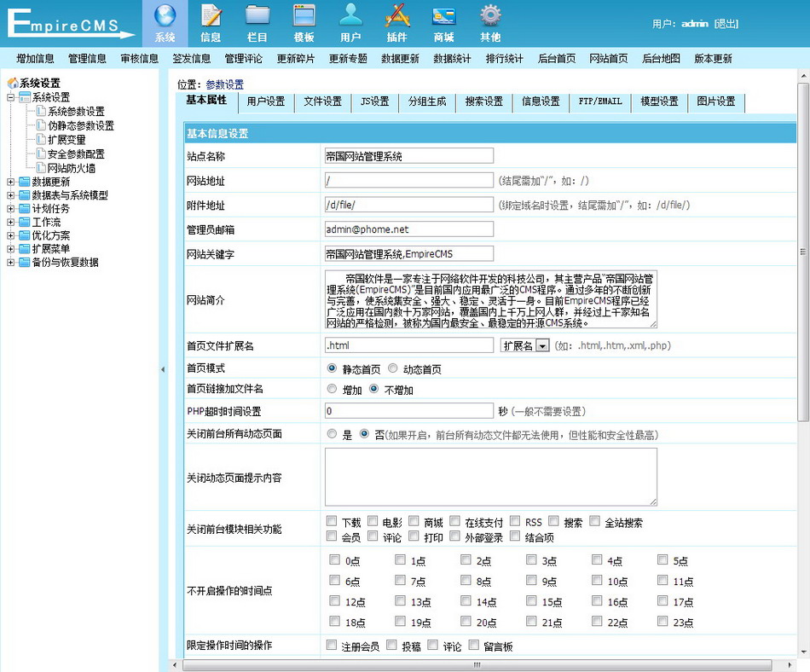Click the page icon beside 伪静态参数设置
810x672 pixels.
tap(41, 125)
